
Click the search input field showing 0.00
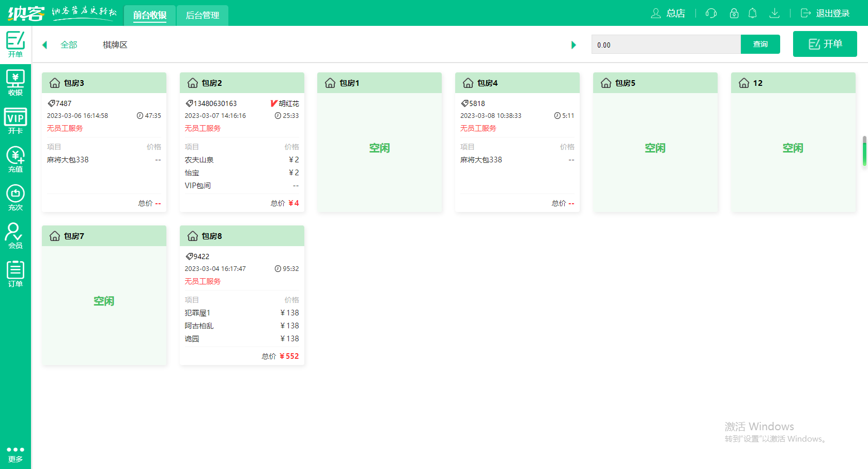point(665,45)
